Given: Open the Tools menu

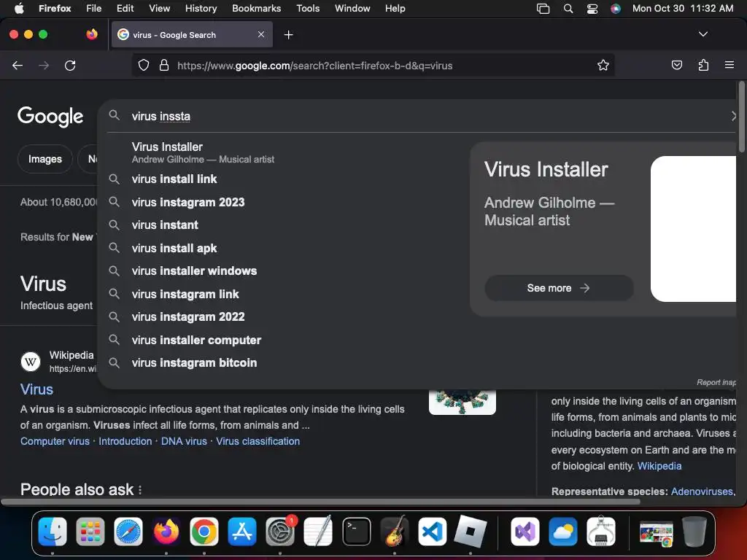Looking at the screenshot, I should pos(308,8).
